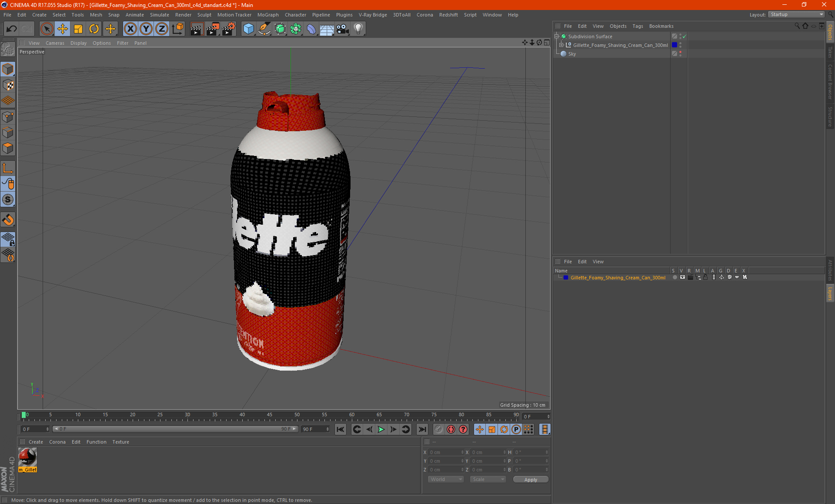835x504 pixels.
Task: Click the Make Editable icon in left sidebar
Action: click(x=8, y=50)
